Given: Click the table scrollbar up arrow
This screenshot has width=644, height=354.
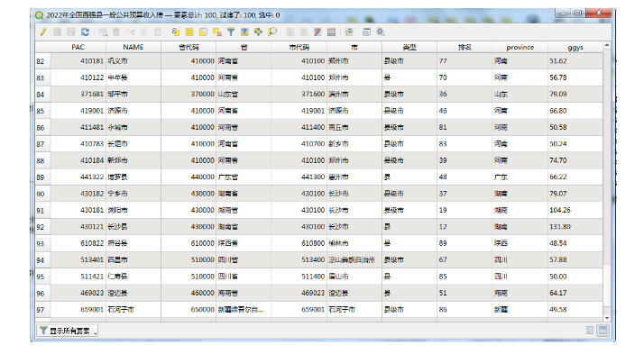Looking at the screenshot, I should coord(607,45).
